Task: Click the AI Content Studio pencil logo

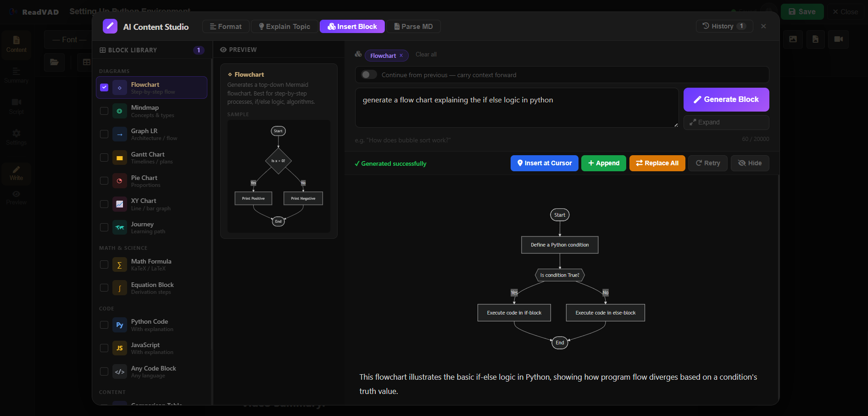Action: [110, 26]
